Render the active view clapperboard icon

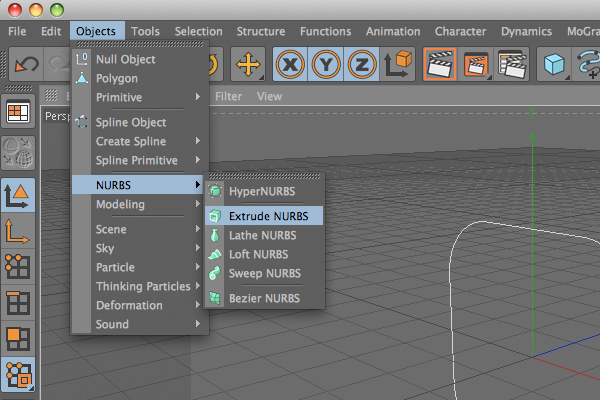440,64
